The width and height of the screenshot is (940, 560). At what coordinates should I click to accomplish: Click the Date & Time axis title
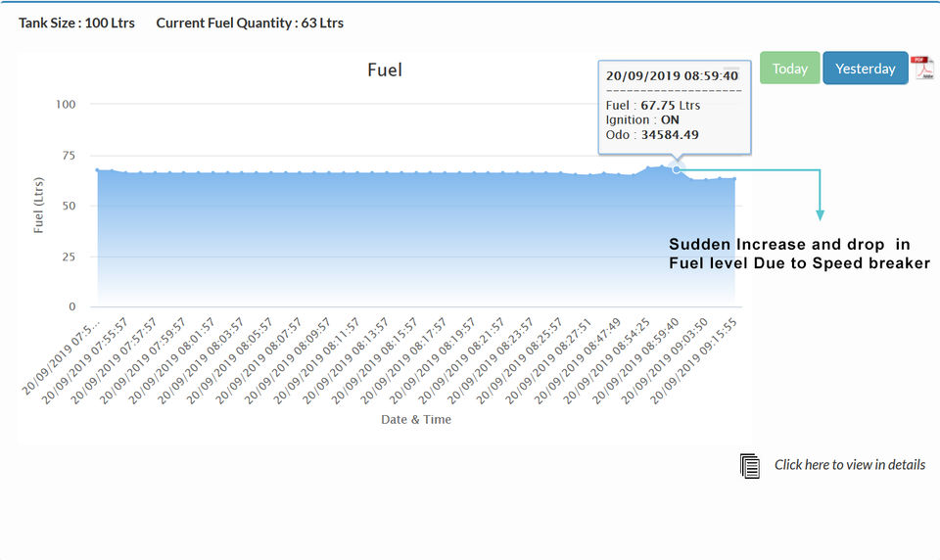pyautogui.click(x=416, y=420)
